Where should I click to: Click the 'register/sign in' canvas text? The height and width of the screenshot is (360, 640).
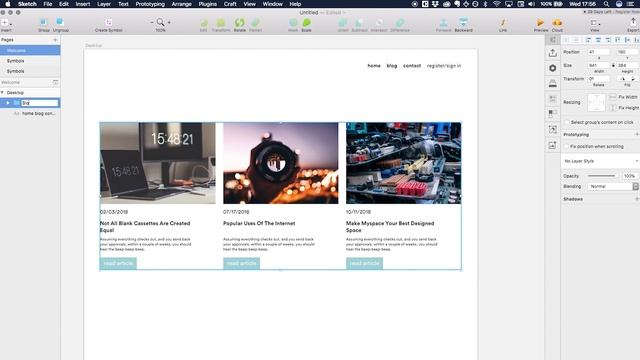coord(444,66)
